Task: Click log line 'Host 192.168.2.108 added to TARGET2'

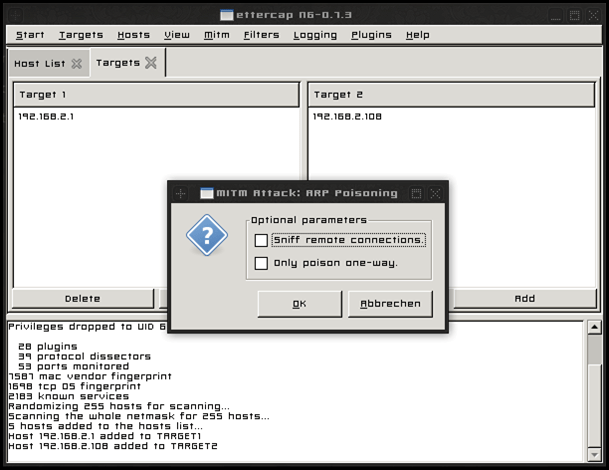Action: coord(113,446)
